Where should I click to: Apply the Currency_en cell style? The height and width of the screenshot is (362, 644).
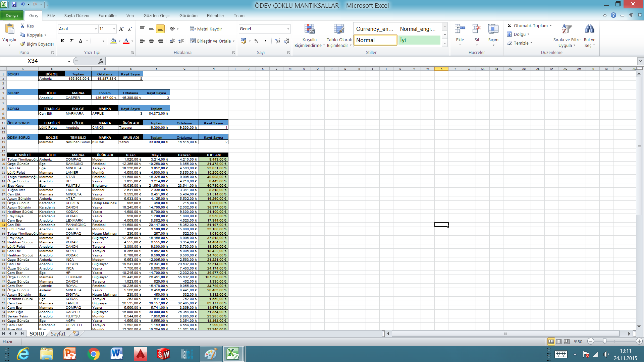375,29
